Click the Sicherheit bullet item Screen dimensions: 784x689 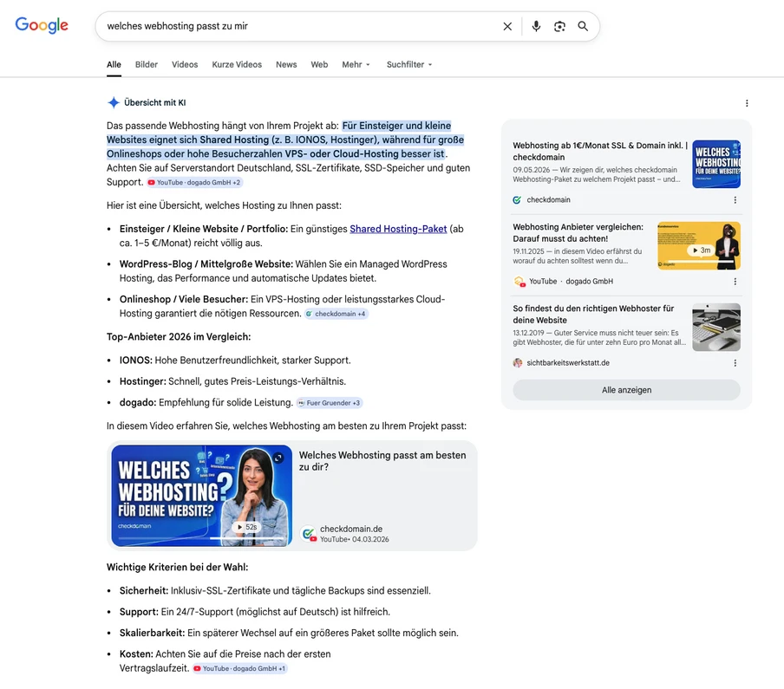pos(275,590)
